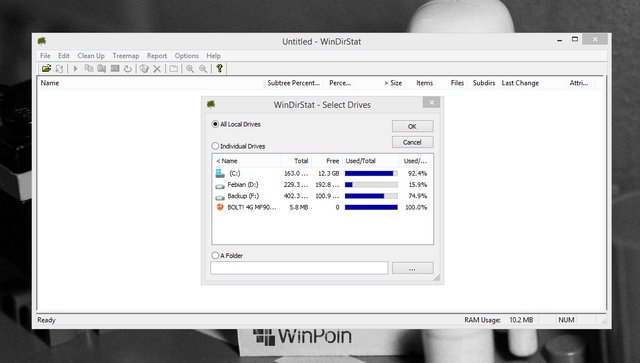Open the Report menu

coord(157,56)
